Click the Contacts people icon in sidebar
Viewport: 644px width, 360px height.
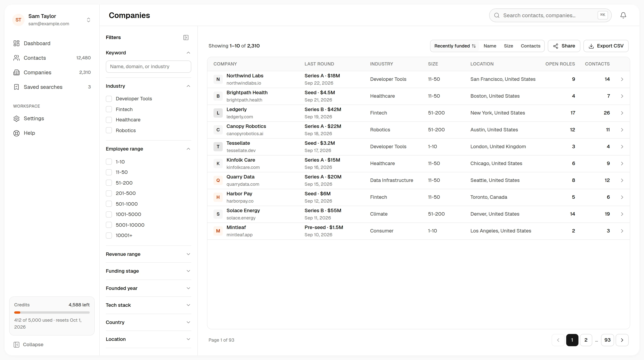point(16,58)
